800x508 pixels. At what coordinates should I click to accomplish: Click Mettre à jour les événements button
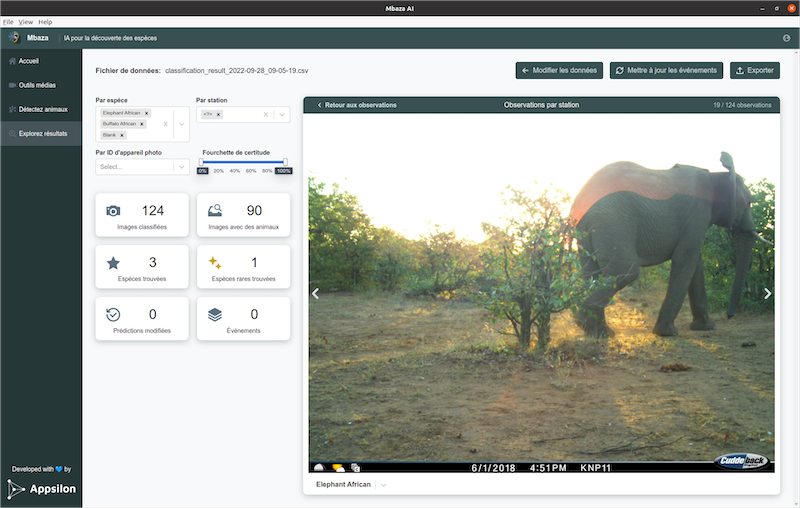[666, 70]
